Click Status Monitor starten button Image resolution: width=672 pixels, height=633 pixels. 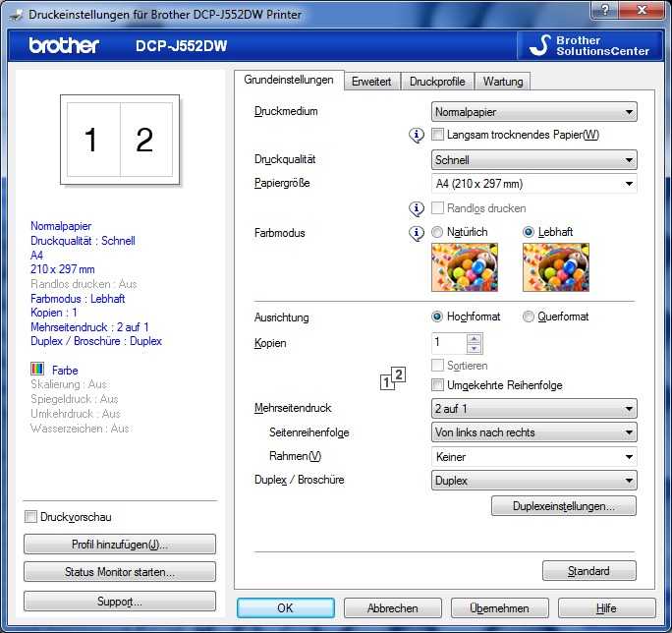(120, 572)
